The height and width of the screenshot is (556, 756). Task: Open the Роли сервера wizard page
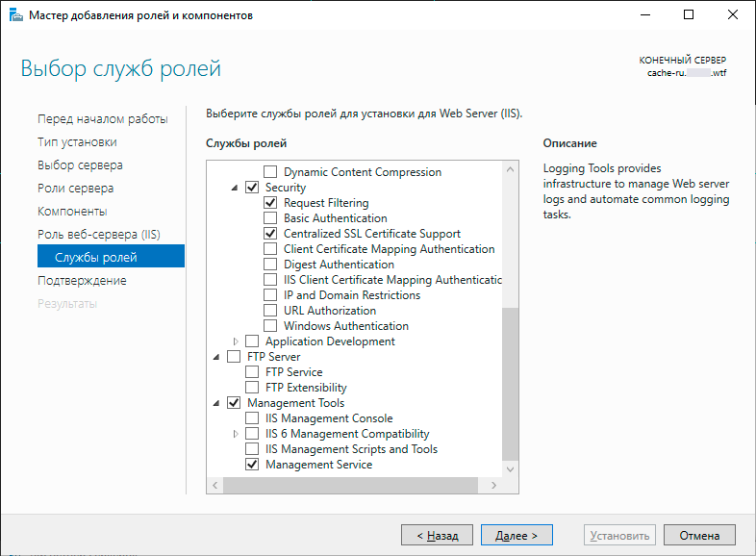75,189
